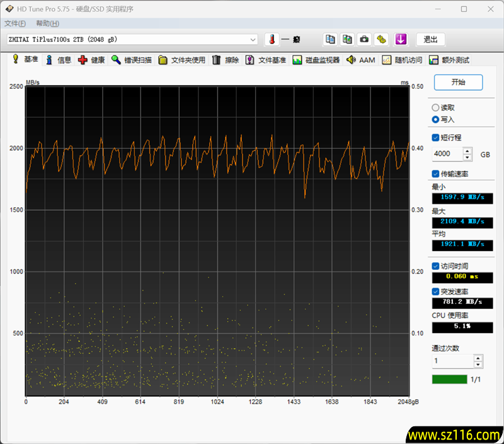This screenshot has width=504, height=444.
Task: Increase 通过次数 pass count value
Action: [x=476, y=358]
